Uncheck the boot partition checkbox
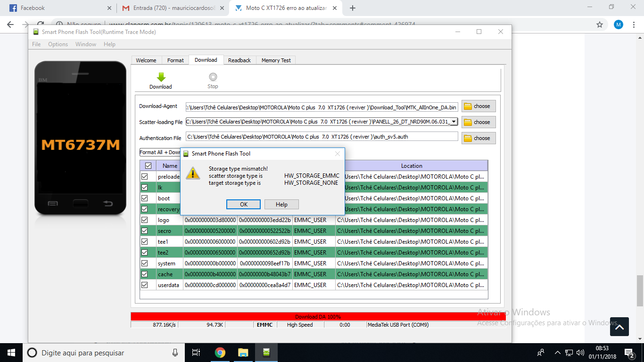 click(145, 198)
